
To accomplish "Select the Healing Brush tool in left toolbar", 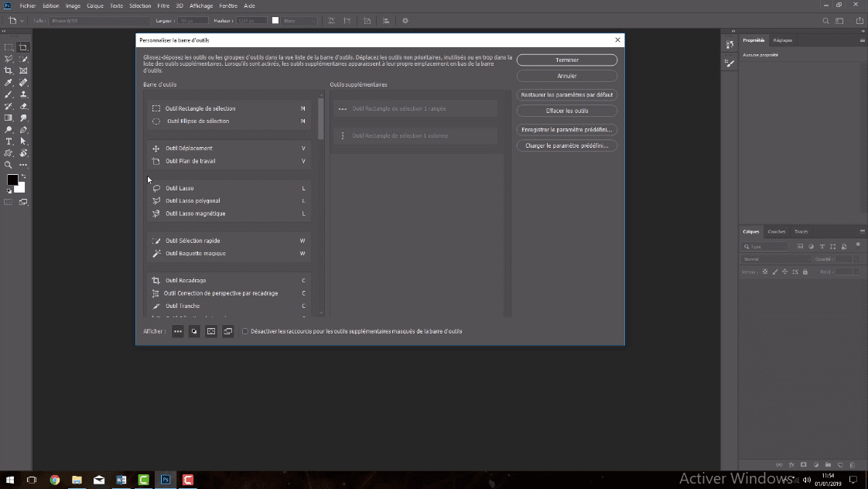I will [x=23, y=83].
